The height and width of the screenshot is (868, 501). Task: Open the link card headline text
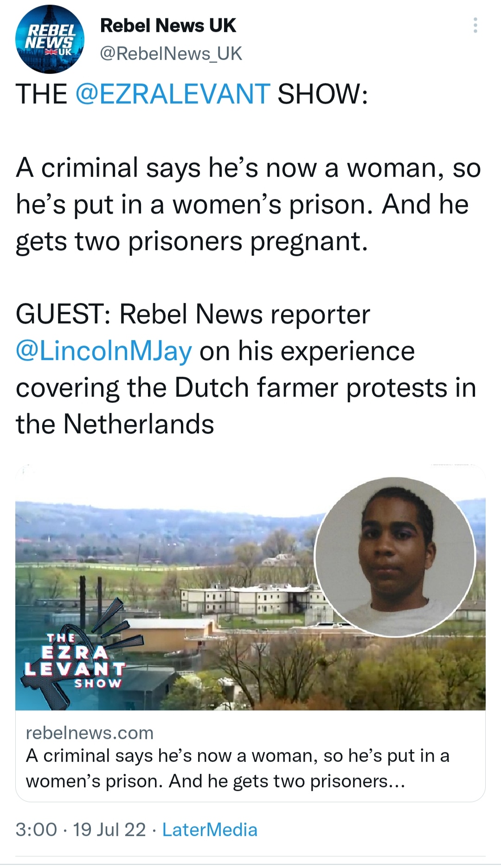click(x=238, y=769)
